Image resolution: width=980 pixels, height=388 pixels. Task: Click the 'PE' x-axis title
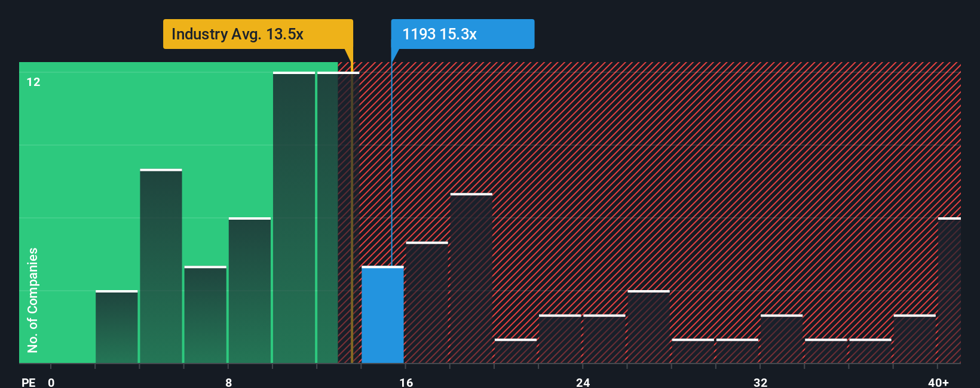click(x=29, y=382)
